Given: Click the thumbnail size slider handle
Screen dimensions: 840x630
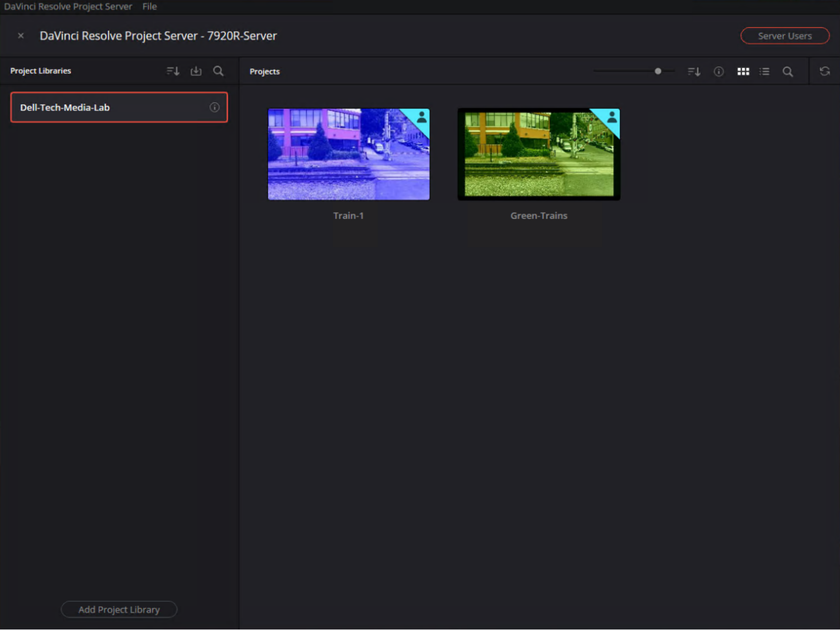Looking at the screenshot, I should tap(658, 71).
